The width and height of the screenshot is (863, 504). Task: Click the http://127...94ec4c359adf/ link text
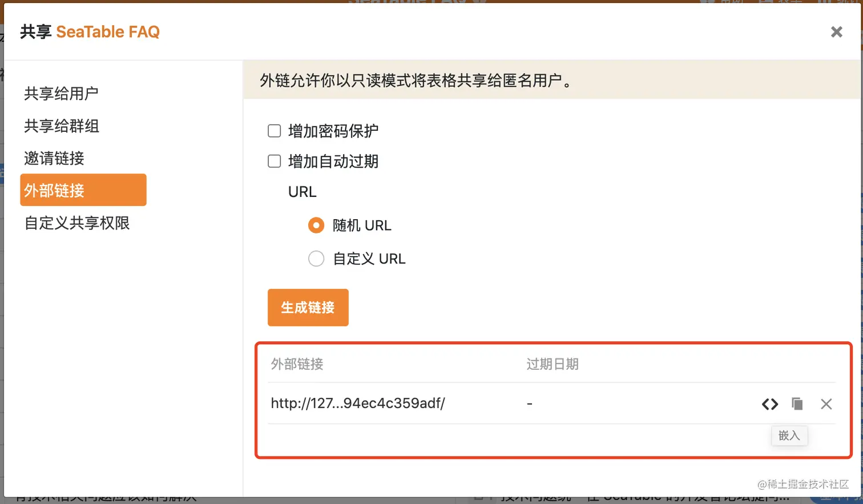[358, 403]
